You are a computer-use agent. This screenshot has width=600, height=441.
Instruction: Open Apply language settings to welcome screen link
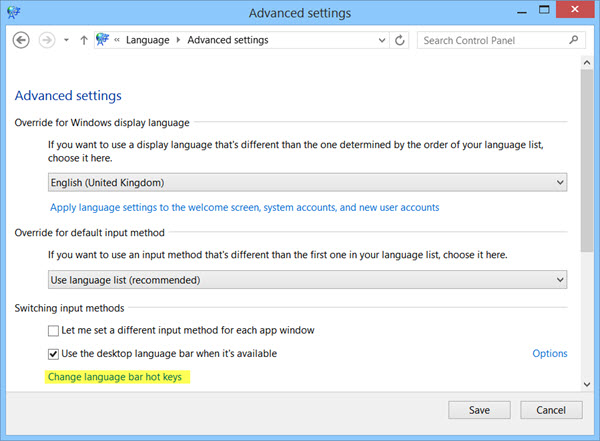(245, 207)
